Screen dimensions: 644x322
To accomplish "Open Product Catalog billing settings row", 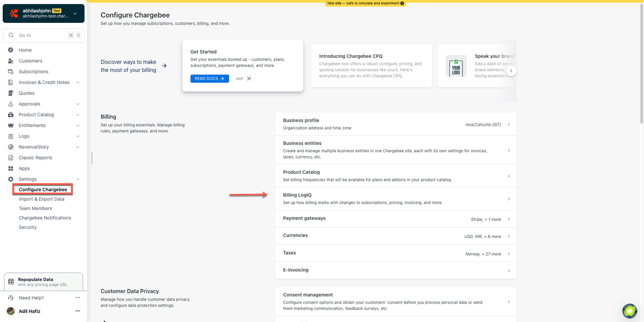I will pos(396,176).
